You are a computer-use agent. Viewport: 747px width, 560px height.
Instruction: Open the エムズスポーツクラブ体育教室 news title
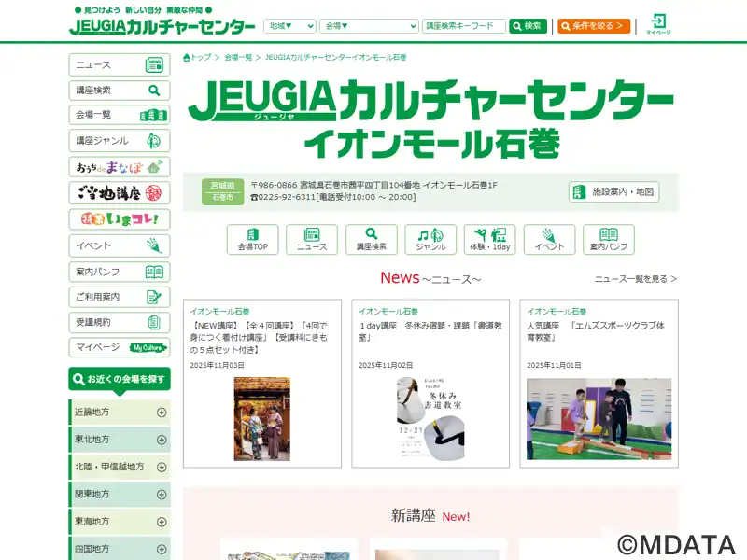pyautogui.click(x=596, y=331)
